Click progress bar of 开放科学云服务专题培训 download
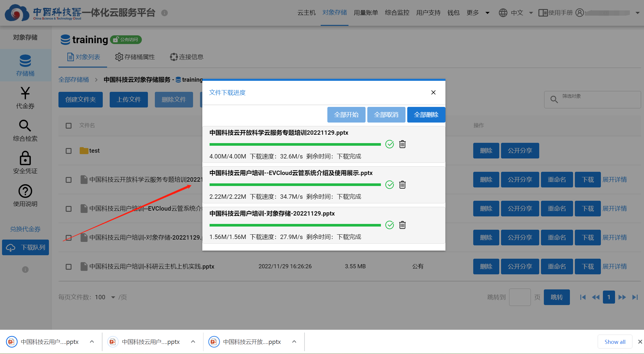 (295, 144)
